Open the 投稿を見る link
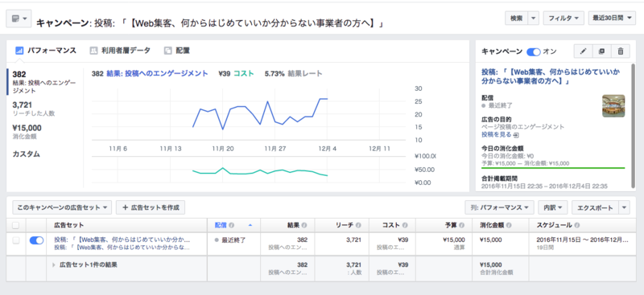644x295 pixels. (x=496, y=134)
